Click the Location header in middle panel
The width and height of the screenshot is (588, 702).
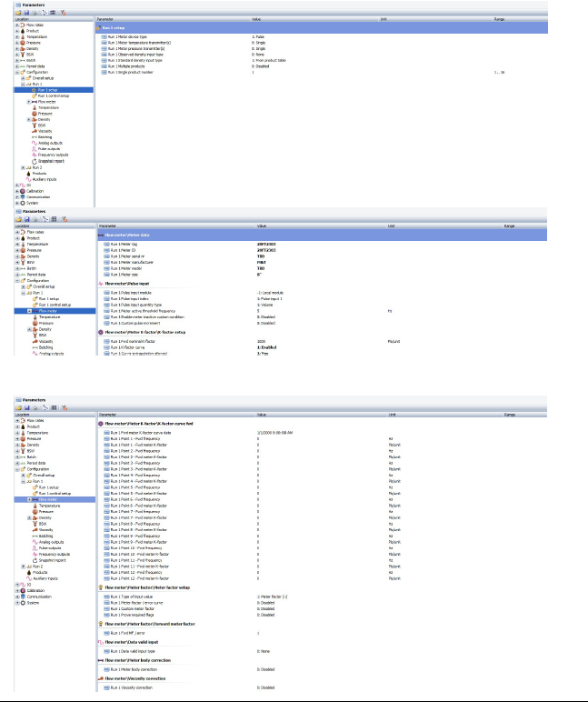23,226
